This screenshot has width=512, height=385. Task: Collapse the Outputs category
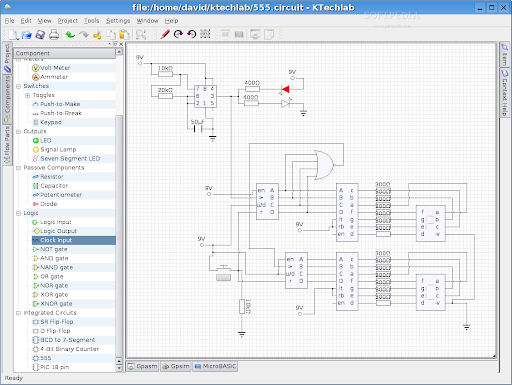pos(19,131)
